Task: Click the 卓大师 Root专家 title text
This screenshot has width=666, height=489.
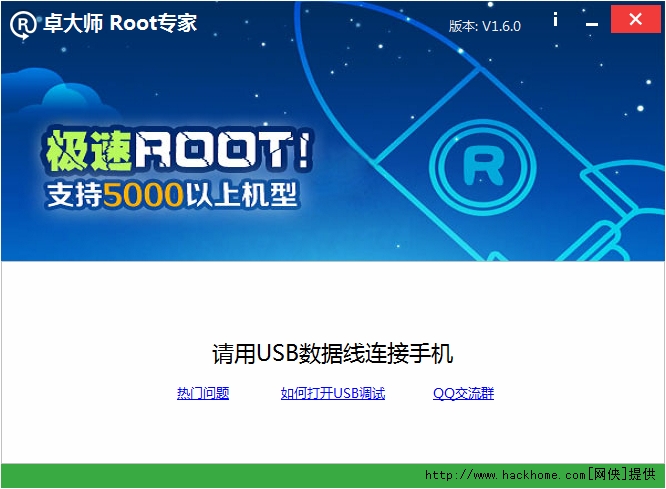Action: (120, 23)
